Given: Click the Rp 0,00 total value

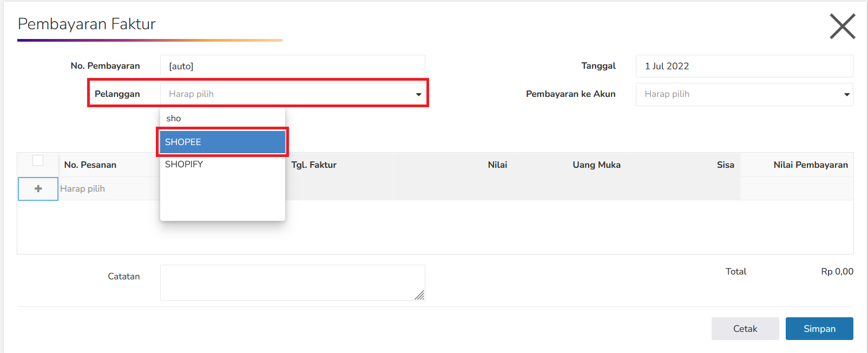Looking at the screenshot, I should pyautogui.click(x=837, y=271).
